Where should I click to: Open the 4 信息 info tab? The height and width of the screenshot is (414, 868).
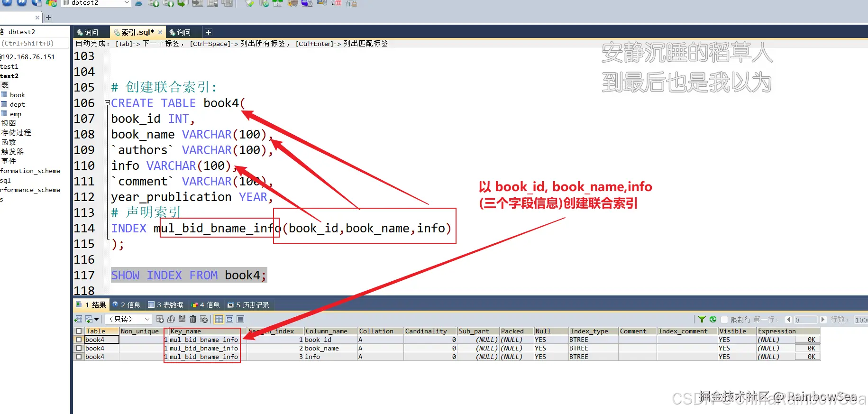tap(205, 305)
